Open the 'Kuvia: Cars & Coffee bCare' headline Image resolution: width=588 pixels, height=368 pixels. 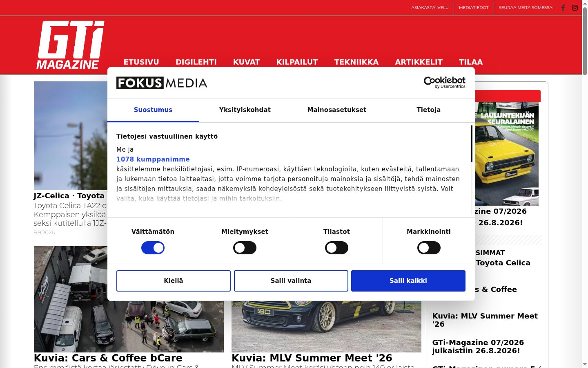pos(108,358)
